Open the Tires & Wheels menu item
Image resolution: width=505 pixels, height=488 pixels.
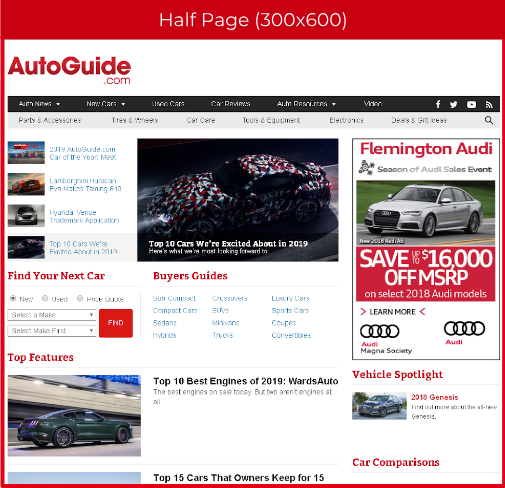(x=135, y=120)
